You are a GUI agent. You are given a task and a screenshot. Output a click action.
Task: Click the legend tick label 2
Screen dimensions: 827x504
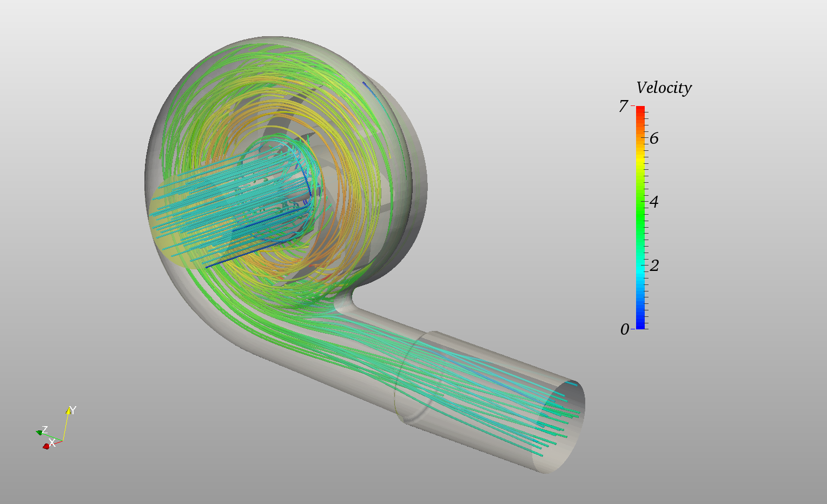[654, 266]
